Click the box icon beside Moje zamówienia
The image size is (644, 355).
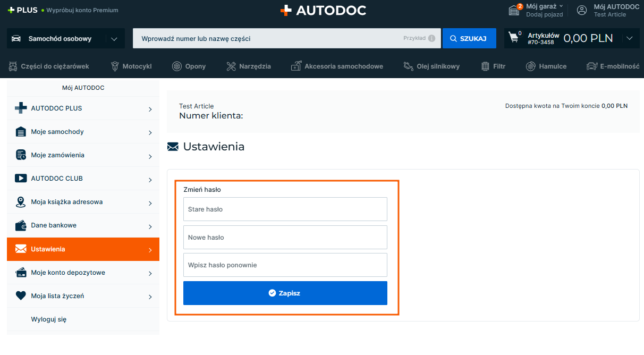(21, 155)
